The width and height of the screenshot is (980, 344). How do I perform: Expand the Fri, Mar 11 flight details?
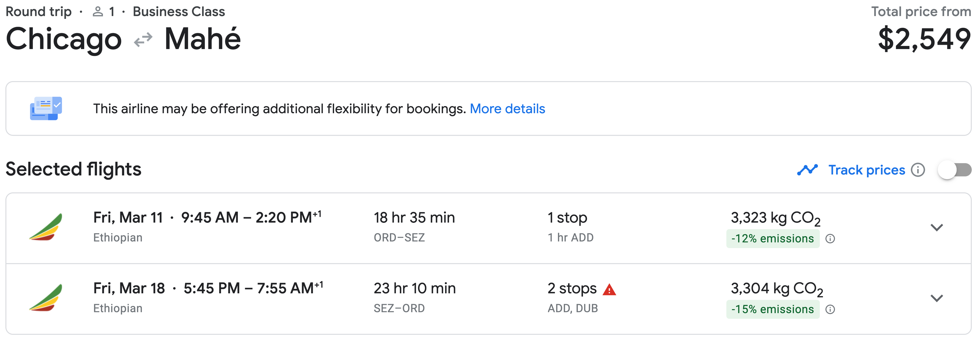(936, 227)
